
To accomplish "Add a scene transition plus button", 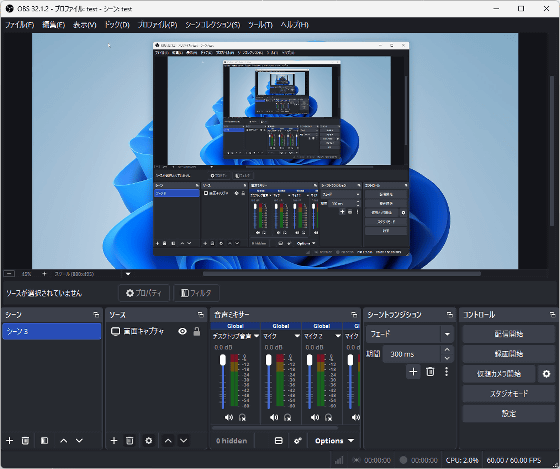I will click(413, 371).
